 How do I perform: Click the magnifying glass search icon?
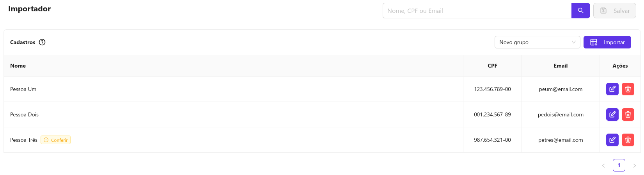[x=580, y=11]
